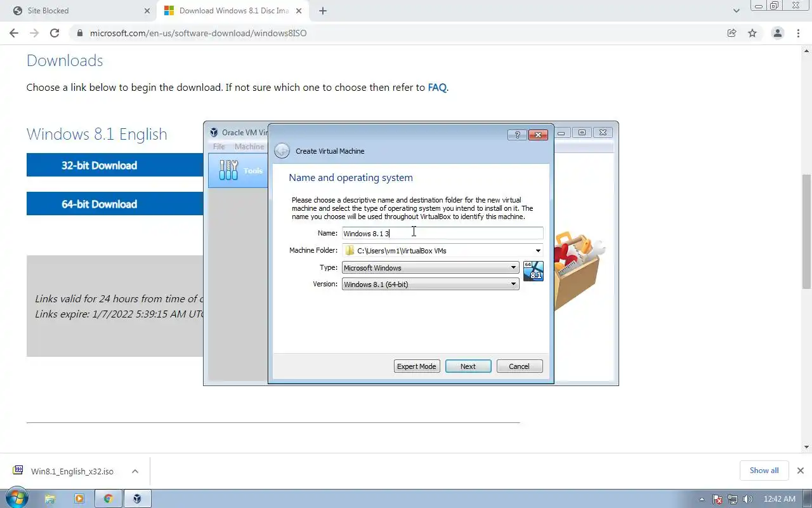
Task: Click the back arrow icon in the wizard
Action: pyautogui.click(x=282, y=151)
